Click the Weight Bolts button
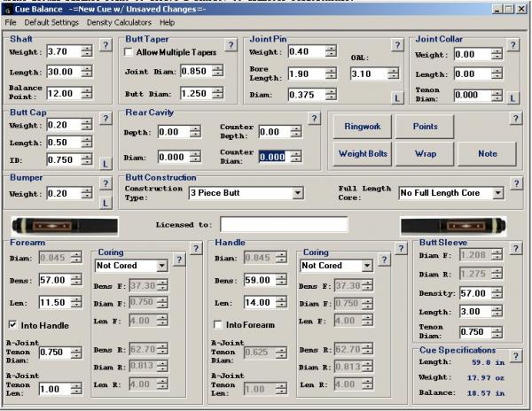 click(364, 153)
